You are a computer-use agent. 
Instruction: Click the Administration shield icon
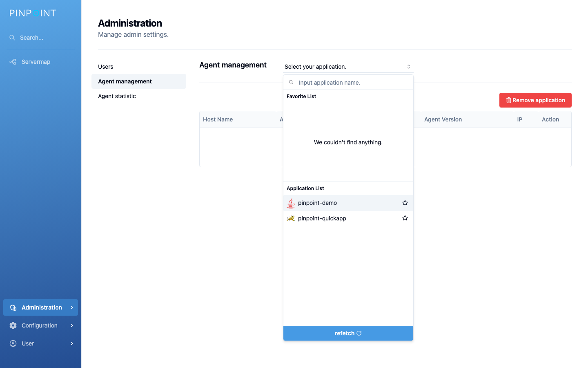tap(13, 307)
